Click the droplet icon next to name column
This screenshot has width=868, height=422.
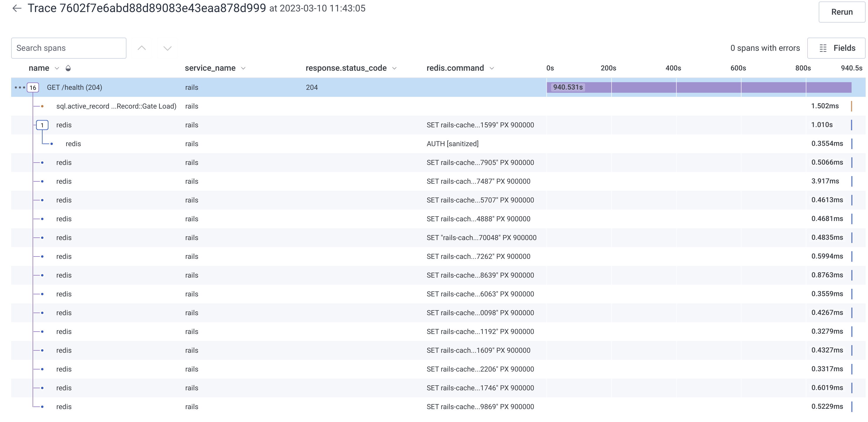pos(68,68)
